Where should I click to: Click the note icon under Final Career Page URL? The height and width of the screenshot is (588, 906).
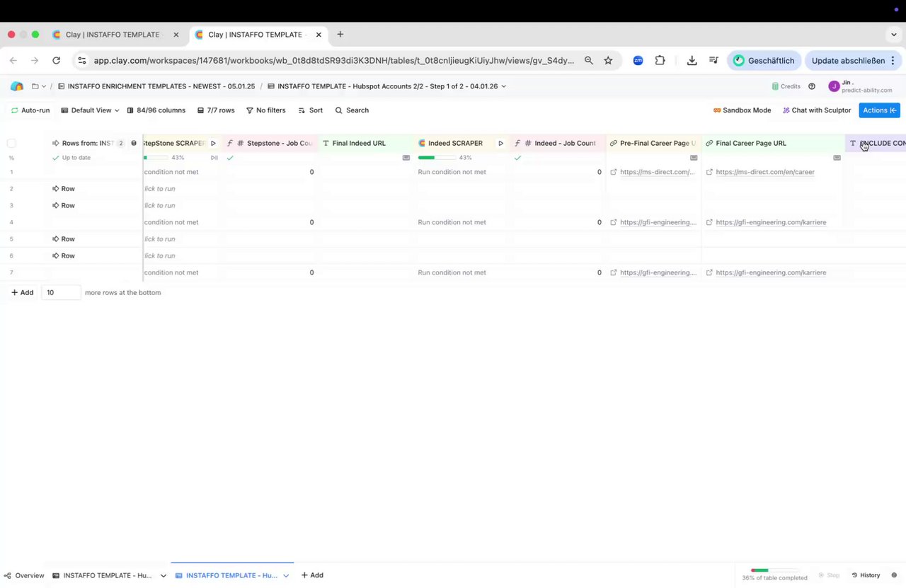(837, 158)
